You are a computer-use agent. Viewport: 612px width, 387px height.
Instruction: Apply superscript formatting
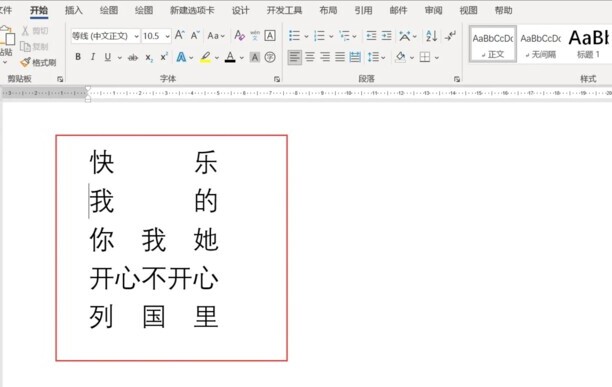tap(164, 57)
